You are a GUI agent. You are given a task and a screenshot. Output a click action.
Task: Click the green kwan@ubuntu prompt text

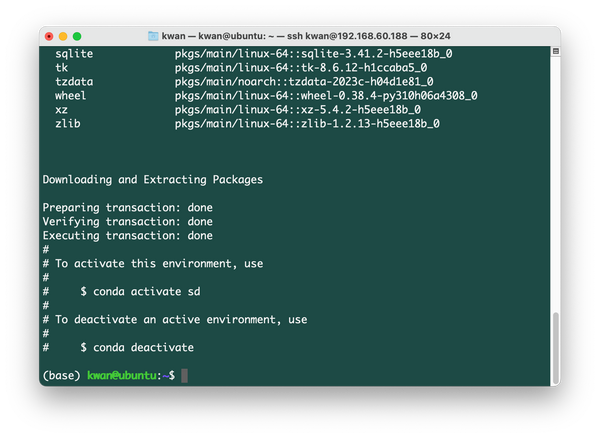121,375
